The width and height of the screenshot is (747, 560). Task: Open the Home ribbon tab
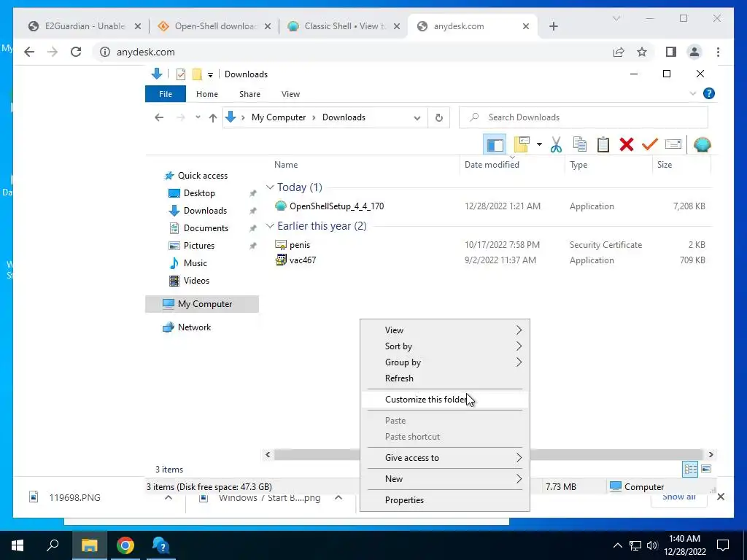click(x=206, y=94)
